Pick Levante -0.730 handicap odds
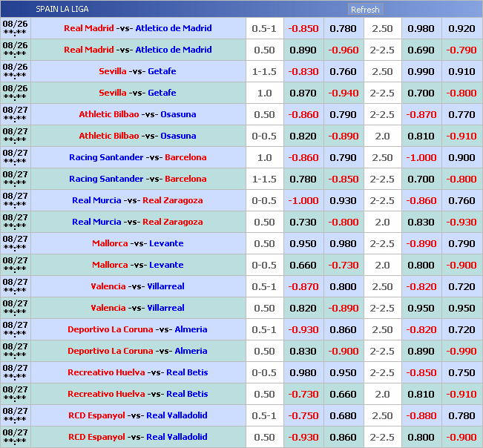The height and width of the screenshot is (448, 483). point(343,266)
